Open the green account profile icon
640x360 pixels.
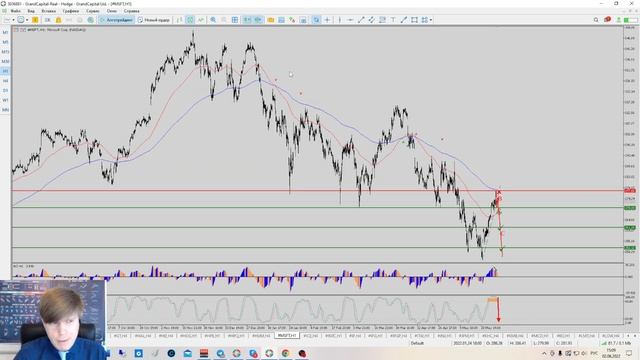point(619,20)
